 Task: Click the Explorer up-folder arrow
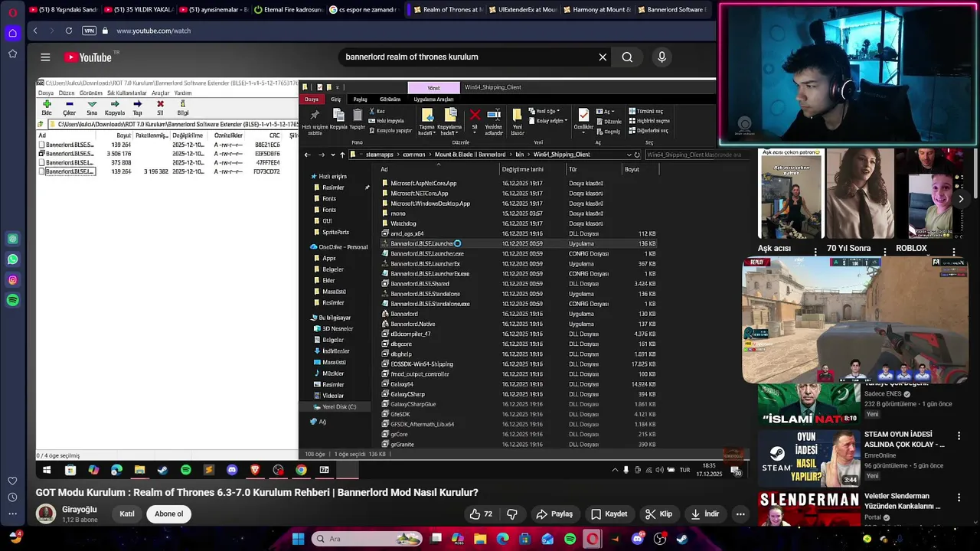tap(342, 155)
